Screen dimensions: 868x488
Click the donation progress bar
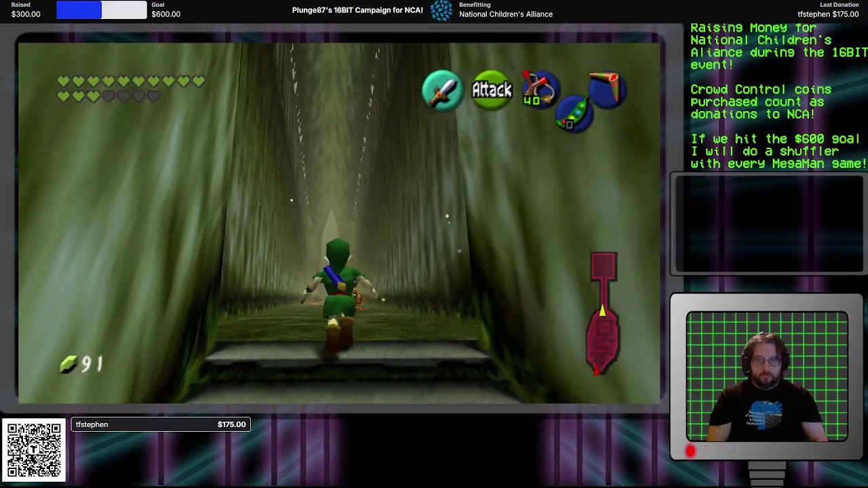tap(101, 9)
